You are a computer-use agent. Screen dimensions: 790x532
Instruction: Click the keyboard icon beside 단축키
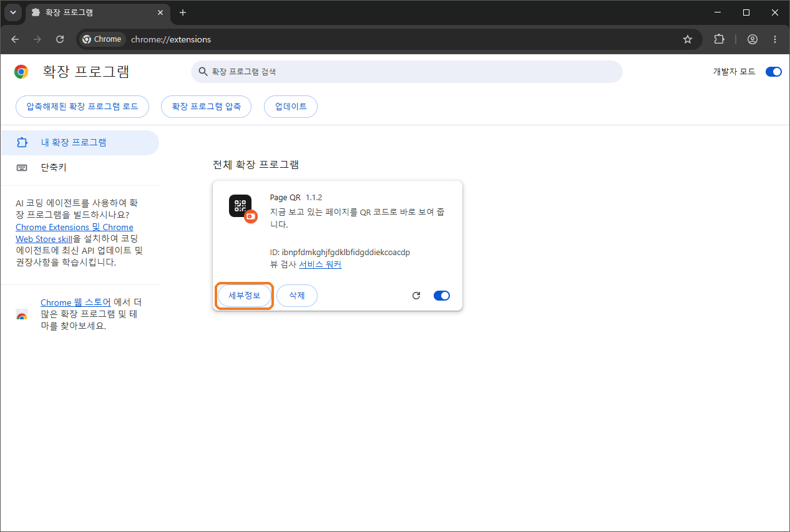click(22, 168)
